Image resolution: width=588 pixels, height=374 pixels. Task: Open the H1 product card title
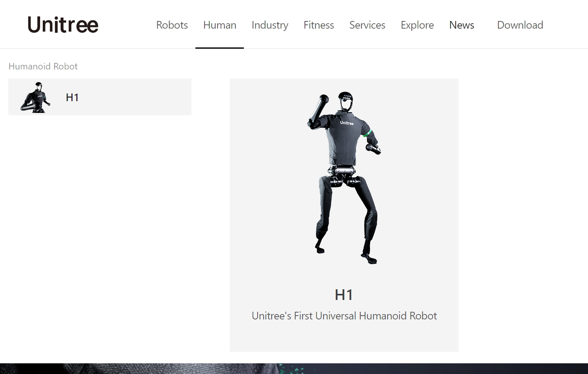tap(344, 295)
